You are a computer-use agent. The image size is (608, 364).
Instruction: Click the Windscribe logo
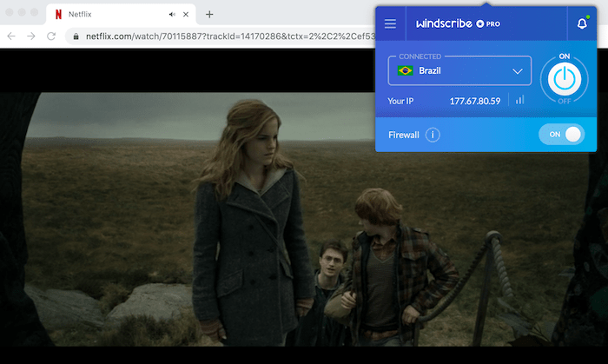coord(444,23)
